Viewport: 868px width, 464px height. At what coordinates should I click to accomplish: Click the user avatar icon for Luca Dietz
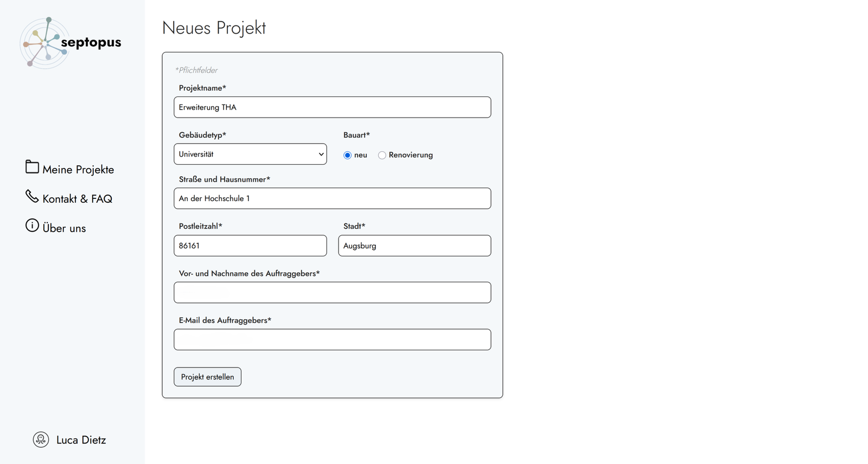click(x=41, y=440)
